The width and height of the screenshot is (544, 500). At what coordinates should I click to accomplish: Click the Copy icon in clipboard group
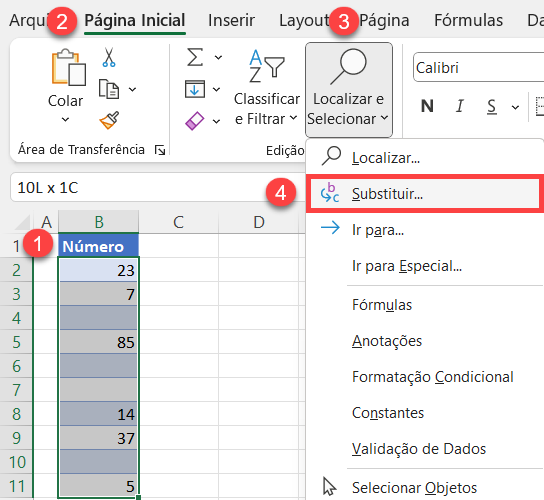click(x=109, y=89)
